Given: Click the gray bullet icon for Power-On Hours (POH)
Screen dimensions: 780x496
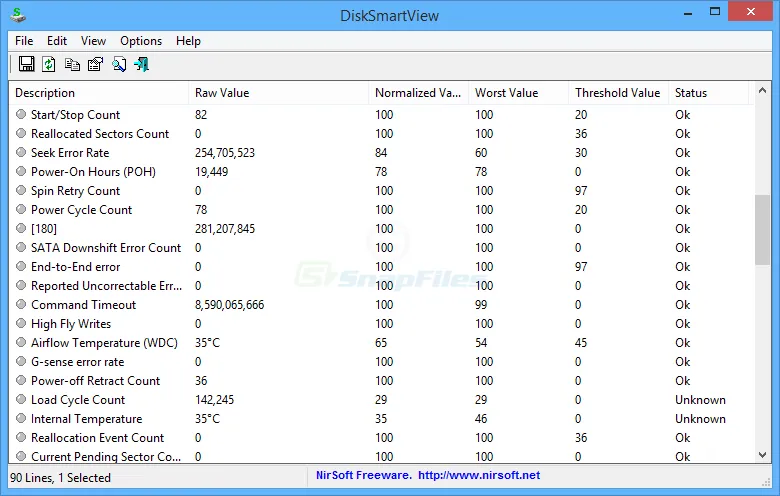Looking at the screenshot, I should pyautogui.click(x=21, y=171).
